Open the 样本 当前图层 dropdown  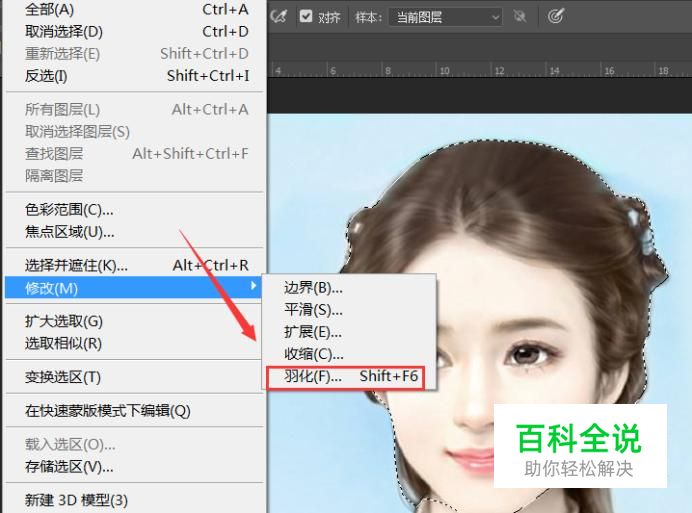click(x=445, y=17)
